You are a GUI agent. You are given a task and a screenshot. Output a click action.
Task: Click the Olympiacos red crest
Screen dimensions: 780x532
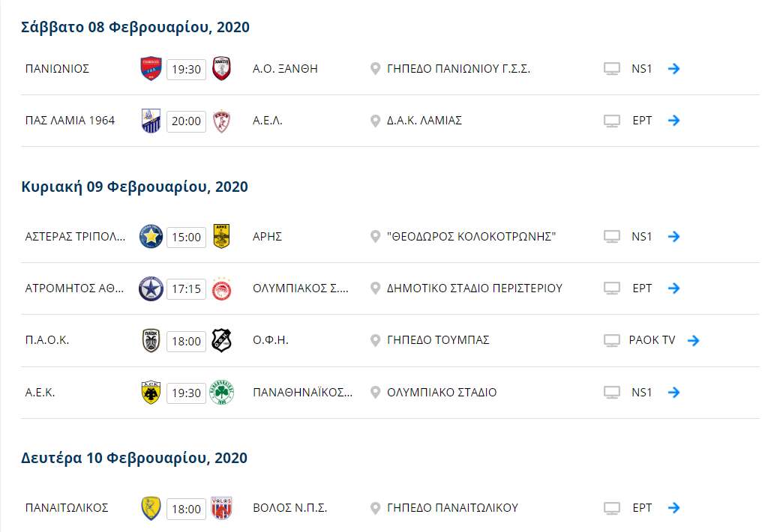pos(221,289)
